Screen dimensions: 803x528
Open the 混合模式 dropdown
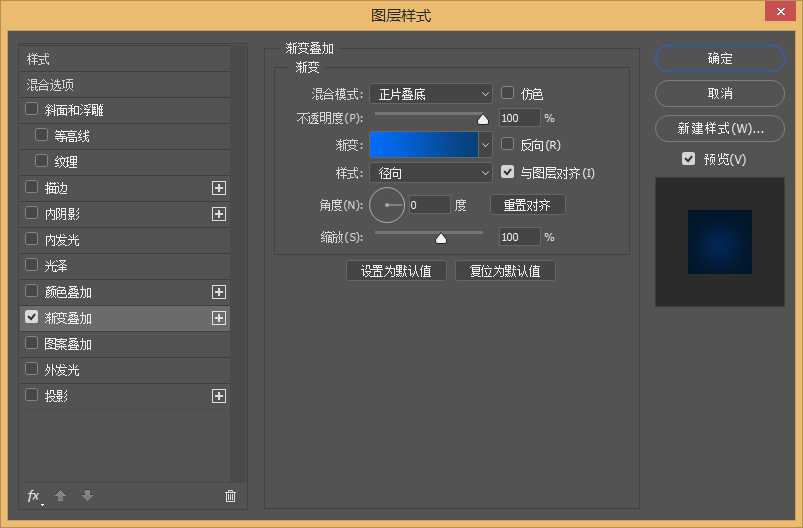point(431,94)
